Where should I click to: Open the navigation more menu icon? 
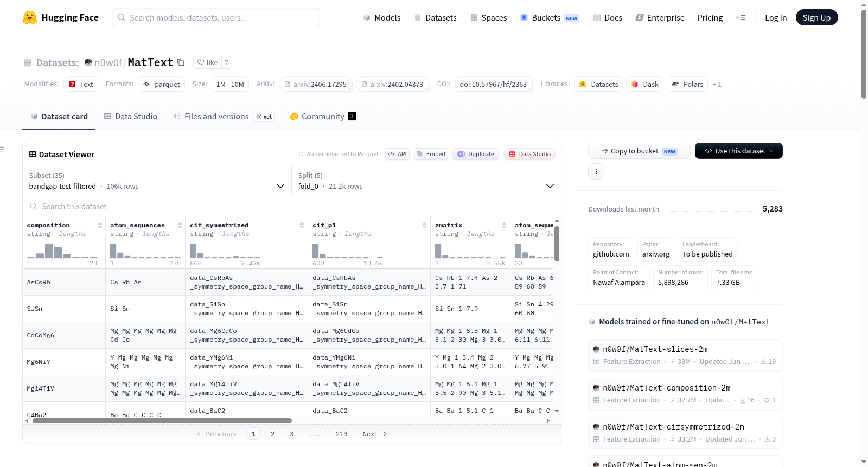pos(741,17)
